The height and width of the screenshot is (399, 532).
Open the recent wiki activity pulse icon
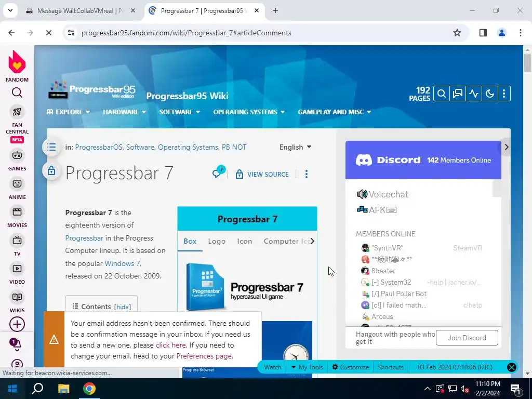click(x=474, y=94)
